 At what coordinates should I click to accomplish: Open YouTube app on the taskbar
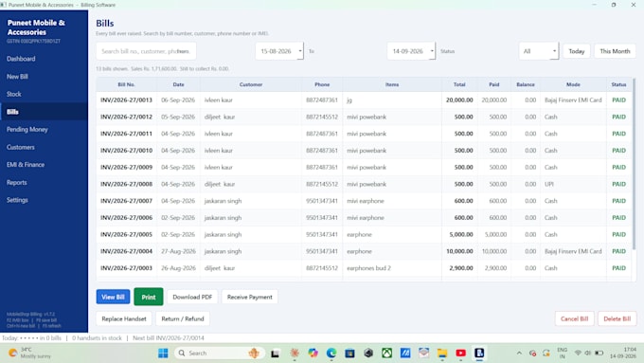[x=461, y=354]
